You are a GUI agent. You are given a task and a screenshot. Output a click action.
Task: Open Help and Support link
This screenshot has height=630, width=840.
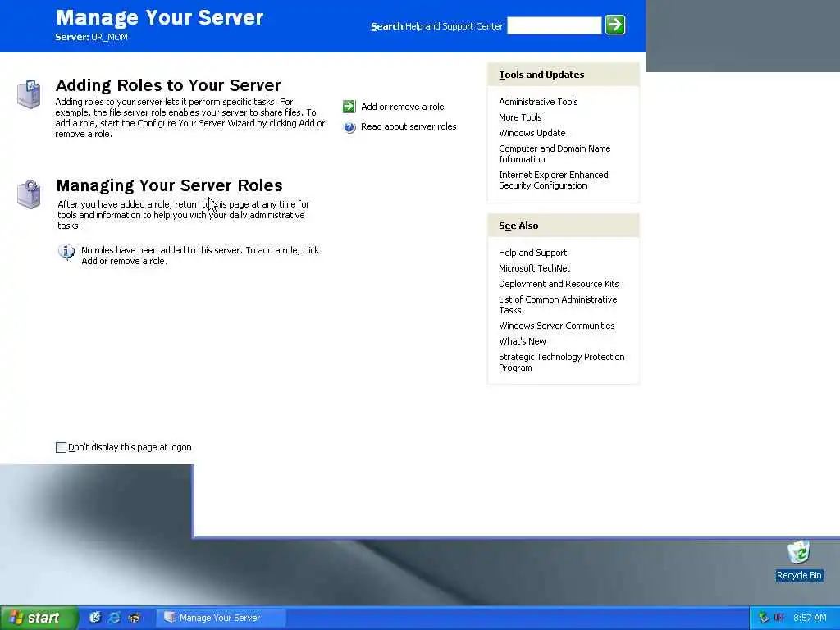(532, 253)
